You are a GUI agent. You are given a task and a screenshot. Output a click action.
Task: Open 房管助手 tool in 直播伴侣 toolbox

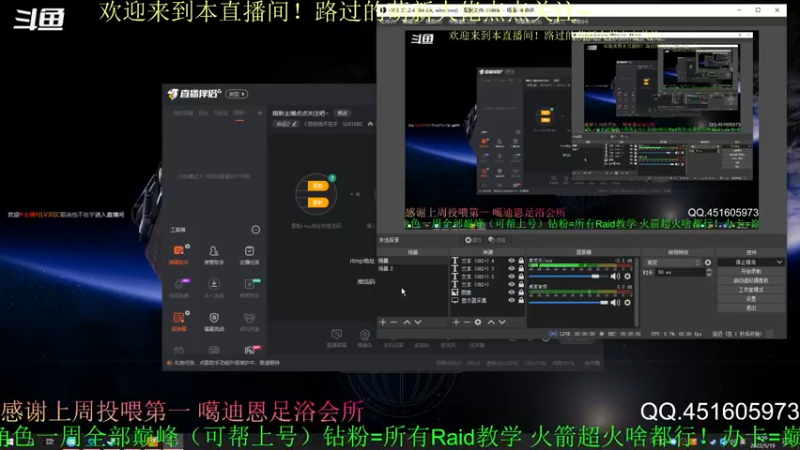[x=214, y=254]
